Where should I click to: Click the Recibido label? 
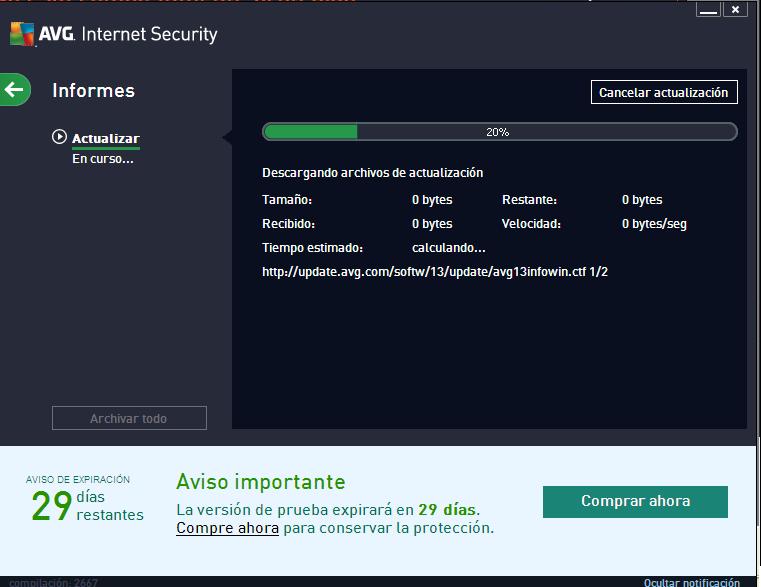tap(288, 224)
